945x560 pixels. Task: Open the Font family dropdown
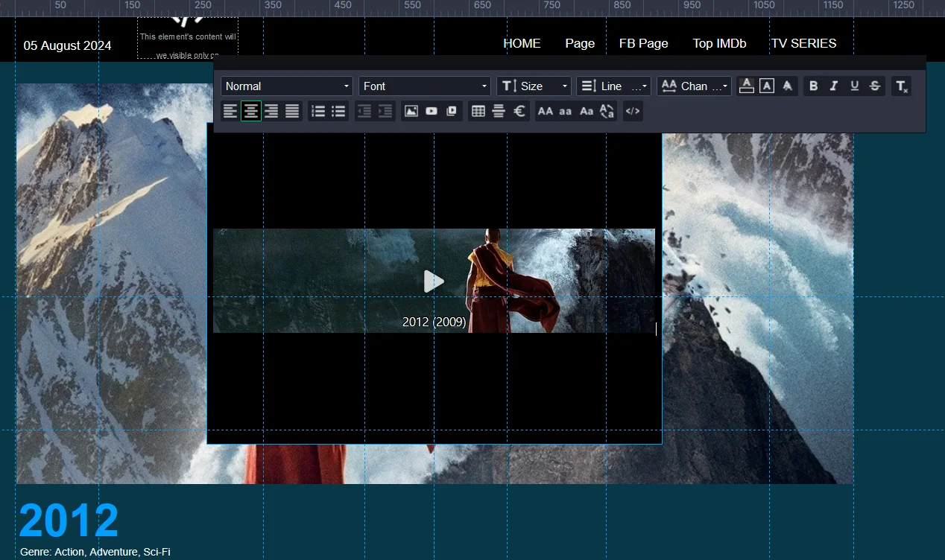pos(425,86)
